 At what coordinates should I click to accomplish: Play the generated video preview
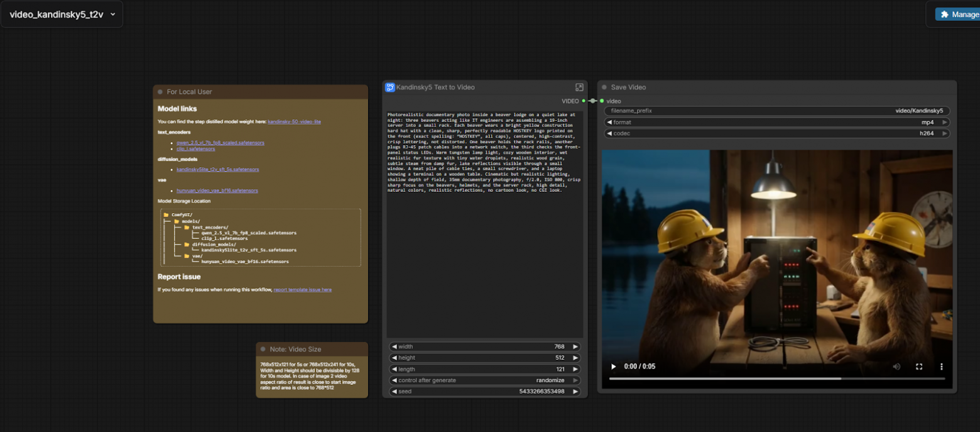pyautogui.click(x=614, y=367)
